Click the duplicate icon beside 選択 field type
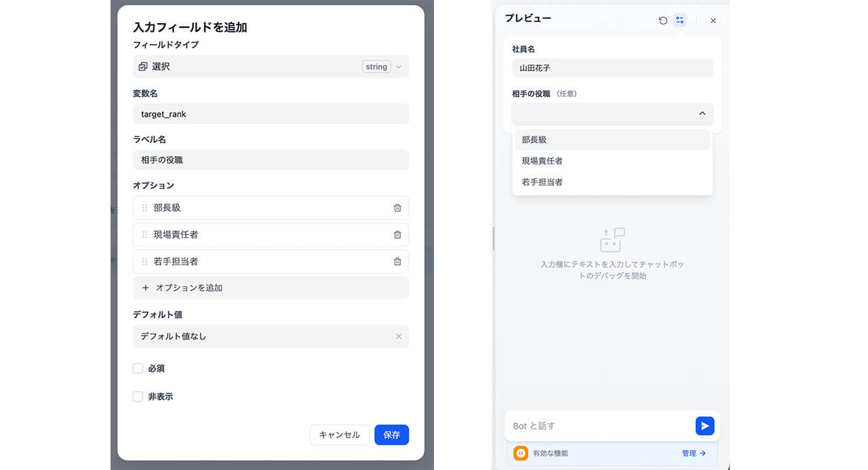The width and height of the screenshot is (868, 470). click(x=144, y=66)
